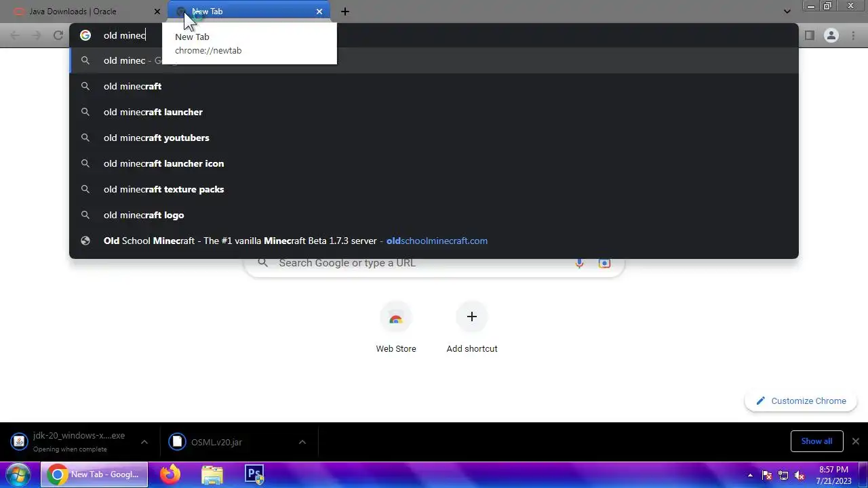Open Google Lens image search icon

[x=604, y=263]
